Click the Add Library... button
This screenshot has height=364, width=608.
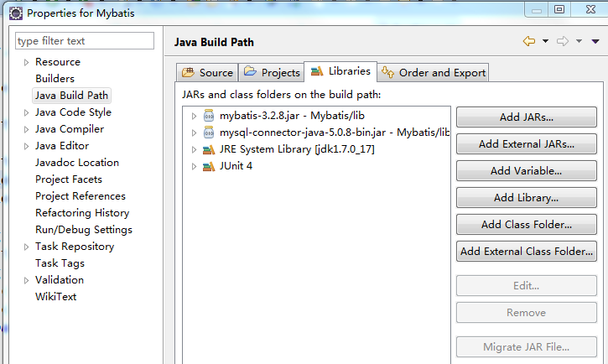click(x=526, y=198)
